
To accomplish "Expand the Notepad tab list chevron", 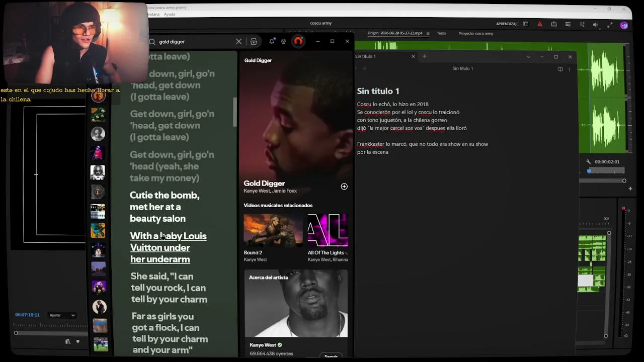I will tap(528, 57).
